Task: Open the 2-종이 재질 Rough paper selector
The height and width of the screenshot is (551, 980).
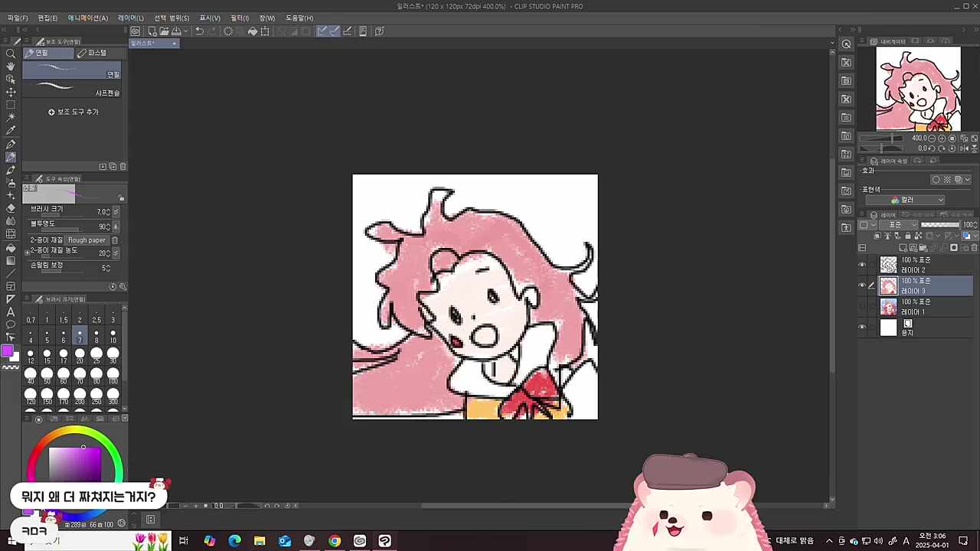Action: tap(87, 240)
